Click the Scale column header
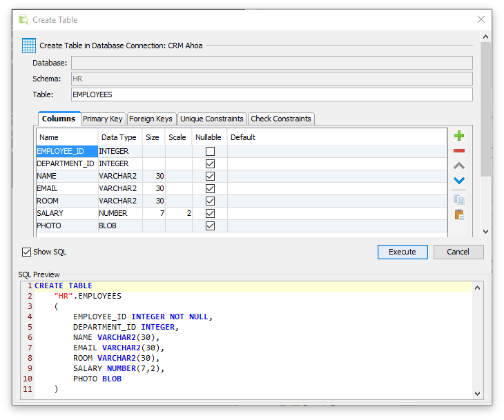Image resolution: width=504 pixels, height=420 pixels. [179, 137]
